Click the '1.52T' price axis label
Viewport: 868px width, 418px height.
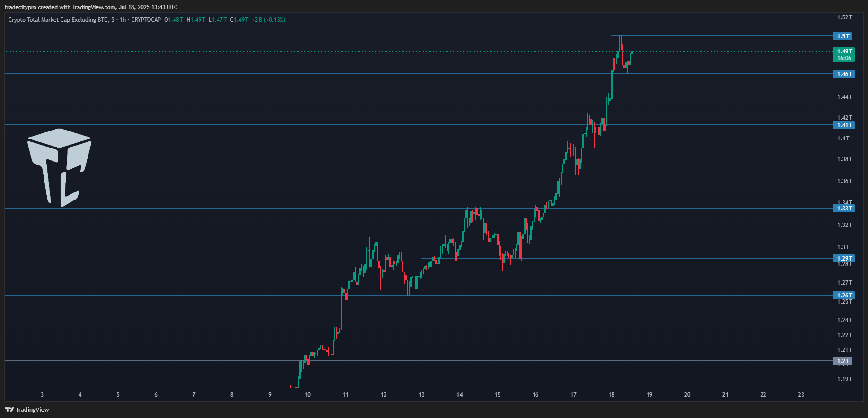tap(845, 17)
